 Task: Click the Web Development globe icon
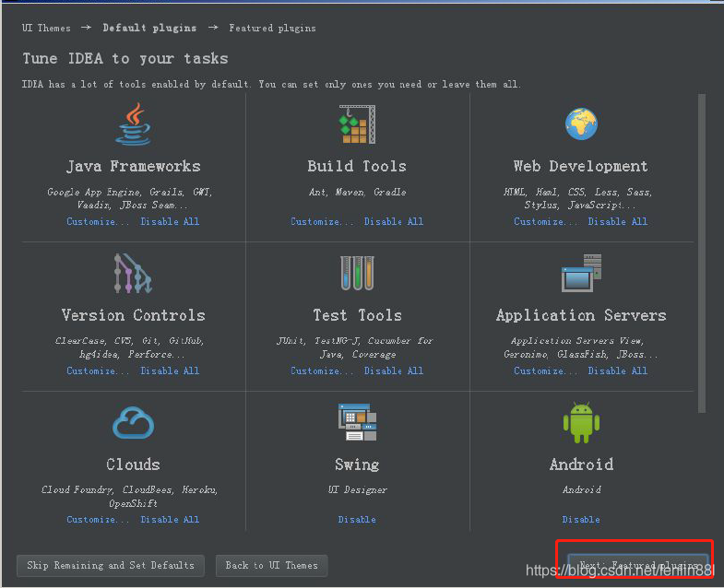(x=581, y=123)
